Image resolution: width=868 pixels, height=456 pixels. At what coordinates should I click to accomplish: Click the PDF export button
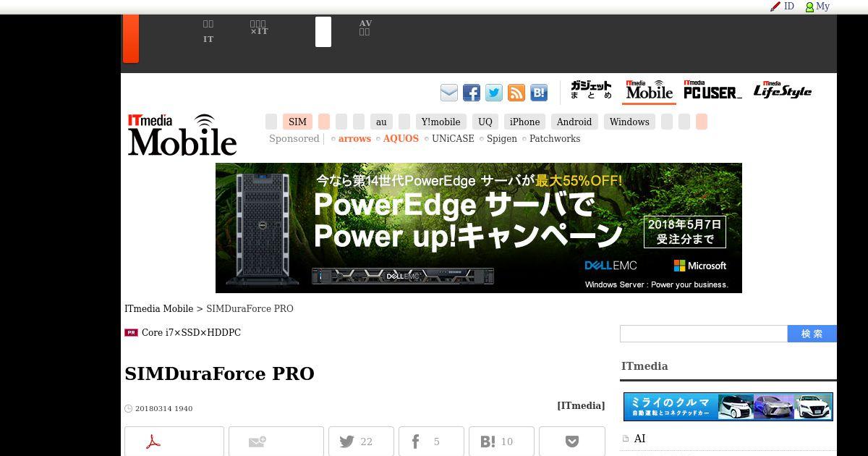pos(174,442)
